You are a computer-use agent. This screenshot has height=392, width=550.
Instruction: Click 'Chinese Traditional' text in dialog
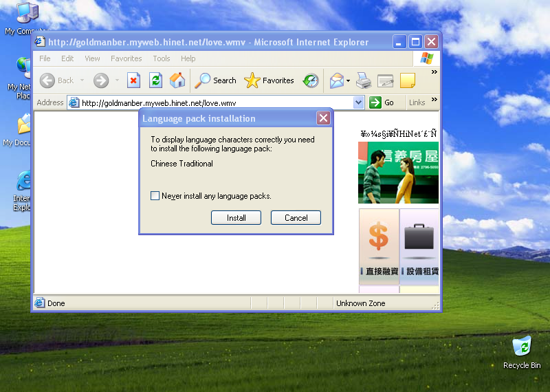point(181,164)
